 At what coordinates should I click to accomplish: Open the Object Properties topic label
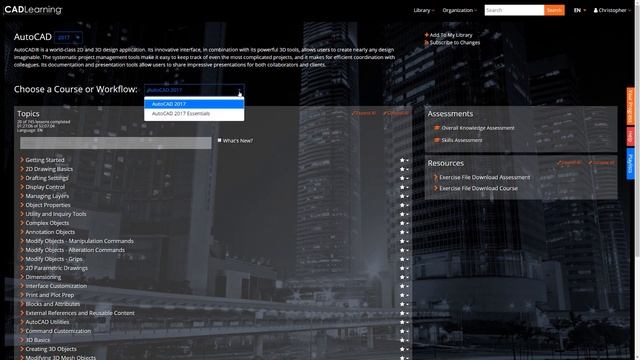(x=48, y=205)
